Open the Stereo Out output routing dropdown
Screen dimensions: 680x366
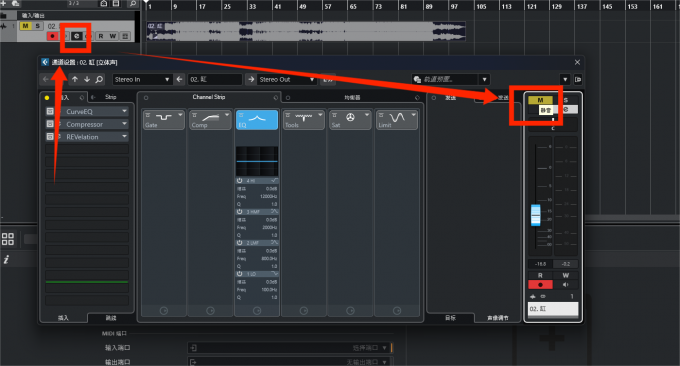(287, 79)
